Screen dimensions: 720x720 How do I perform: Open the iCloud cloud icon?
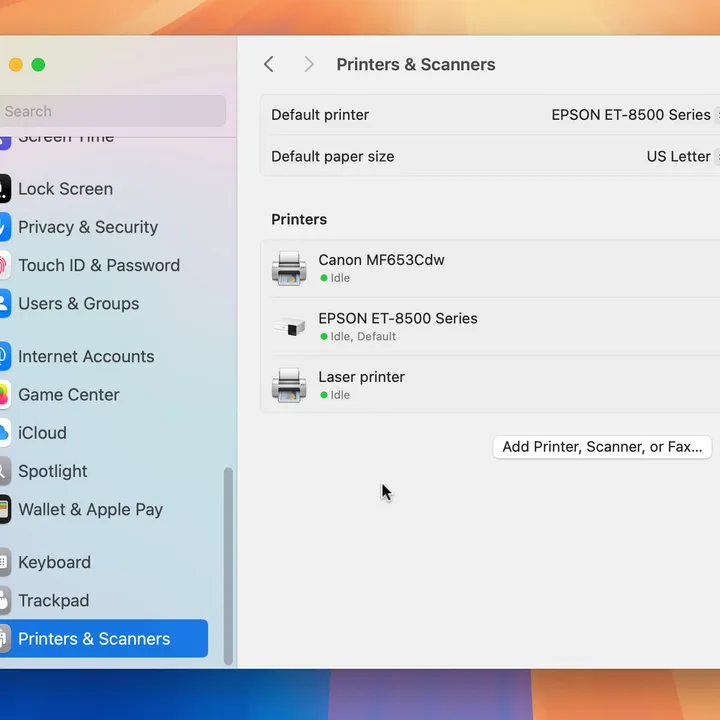[x=5, y=433]
